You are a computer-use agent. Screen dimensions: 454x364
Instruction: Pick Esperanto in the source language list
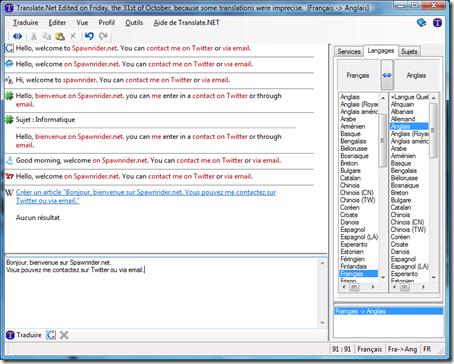coord(354,244)
